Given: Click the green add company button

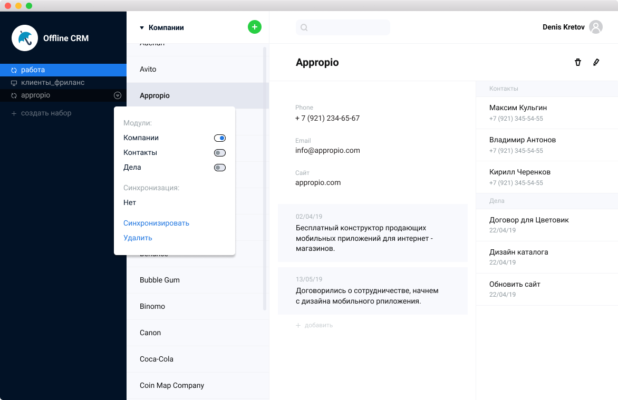Looking at the screenshot, I should pos(254,27).
